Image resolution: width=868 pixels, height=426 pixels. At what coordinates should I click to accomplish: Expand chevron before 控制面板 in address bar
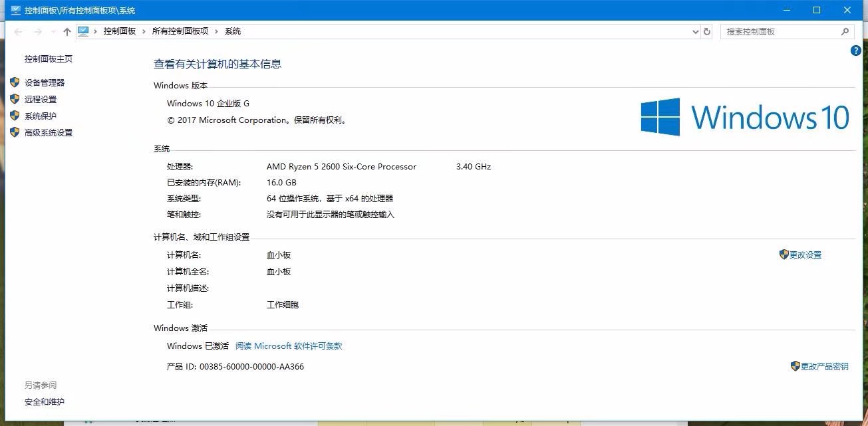point(96,31)
